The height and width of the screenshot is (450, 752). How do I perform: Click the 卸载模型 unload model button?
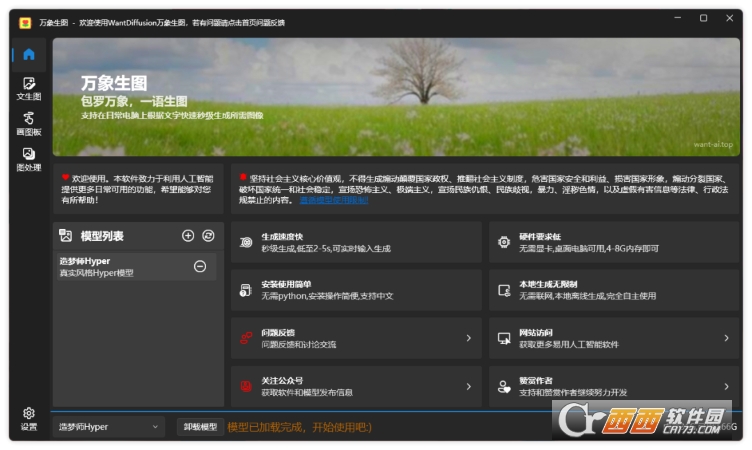199,427
